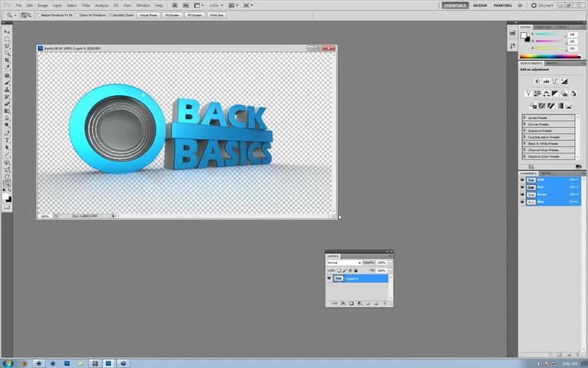Enable Zoom All Windows checkbox
588x368 pixels.
click(x=77, y=15)
